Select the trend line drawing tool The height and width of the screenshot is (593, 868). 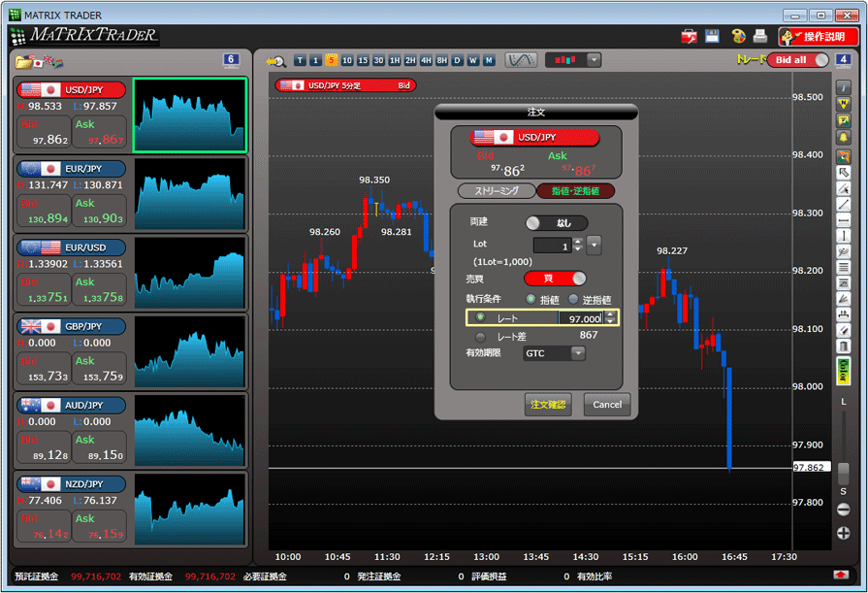pyautogui.click(x=843, y=205)
